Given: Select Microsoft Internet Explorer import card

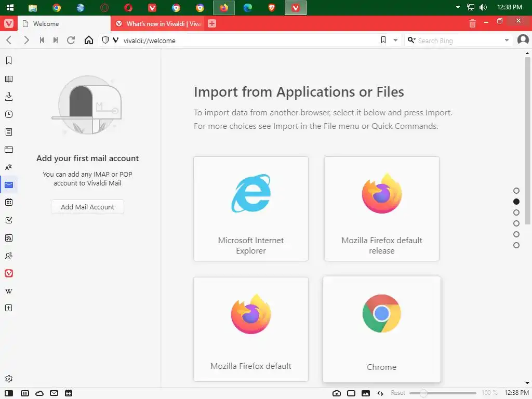Looking at the screenshot, I should (x=251, y=209).
